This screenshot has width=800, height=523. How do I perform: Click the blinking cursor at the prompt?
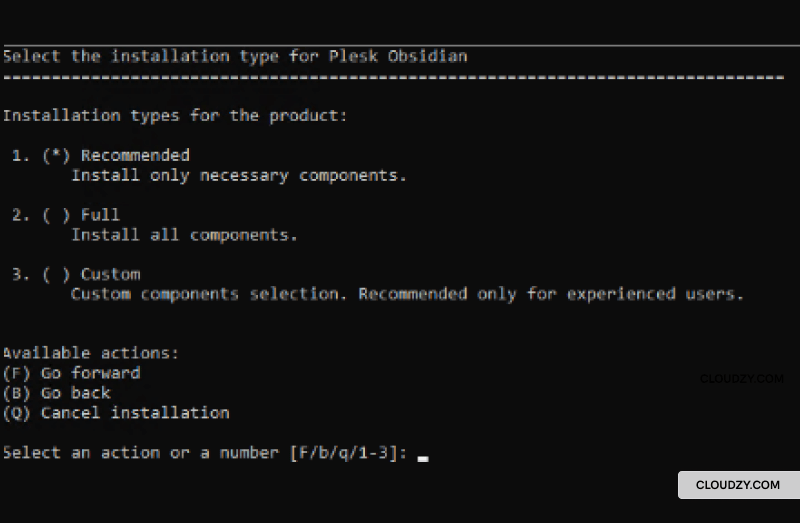coord(423,459)
